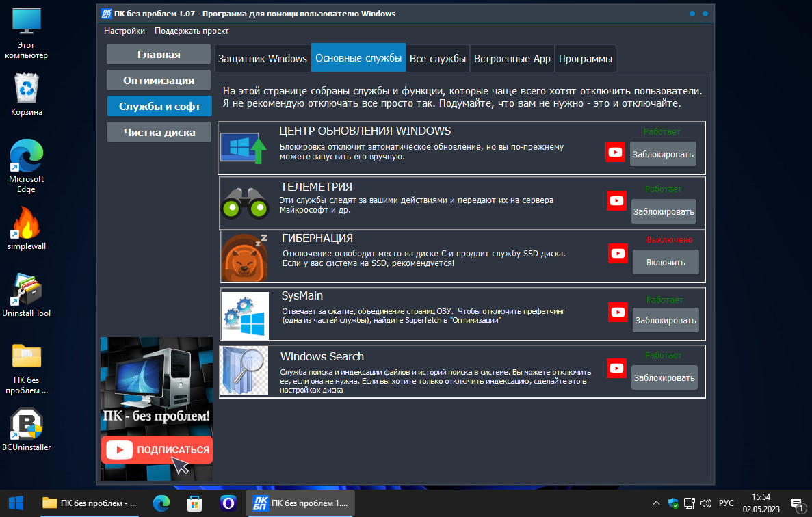This screenshot has width=812, height=517.
Task: Block Windows Search with Заблокировать
Action: pos(664,377)
